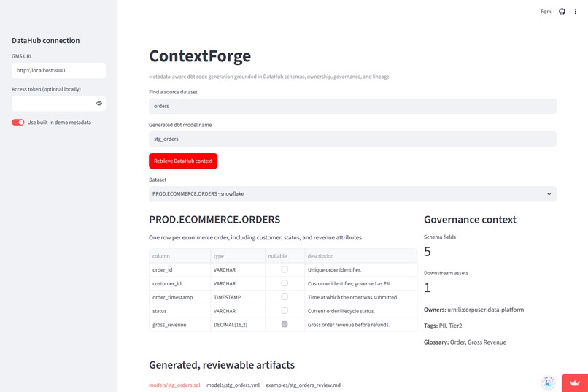Image resolution: width=588 pixels, height=392 pixels.
Task: Toggle nullable checkbox for gross_revenue row
Action: pos(285,324)
